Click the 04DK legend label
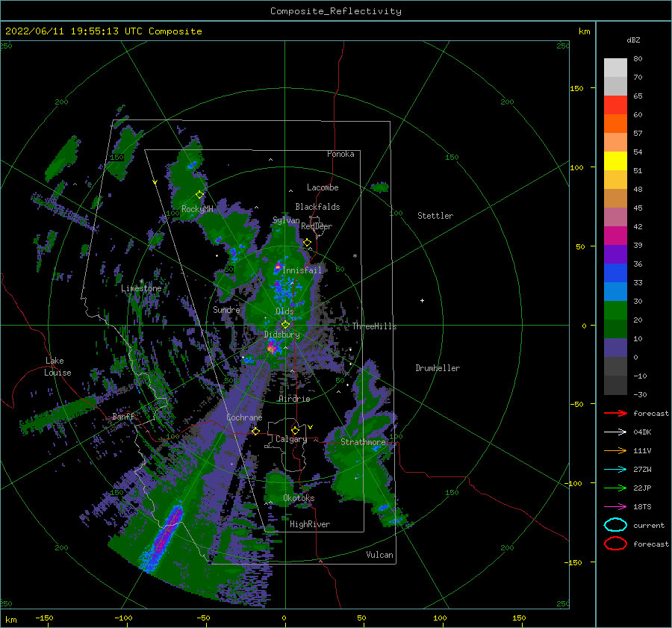This screenshot has width=672, height=628. pyautogui.click(x=642, y=432)
